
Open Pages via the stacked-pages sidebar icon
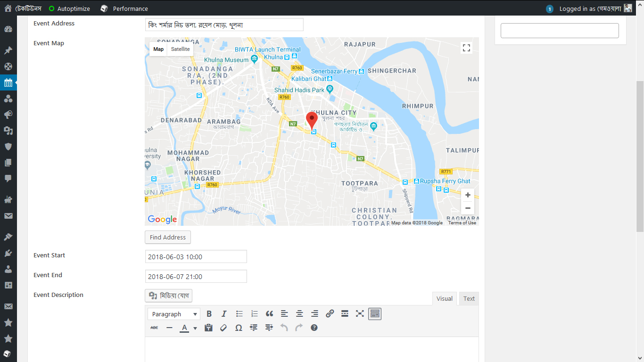8,163
